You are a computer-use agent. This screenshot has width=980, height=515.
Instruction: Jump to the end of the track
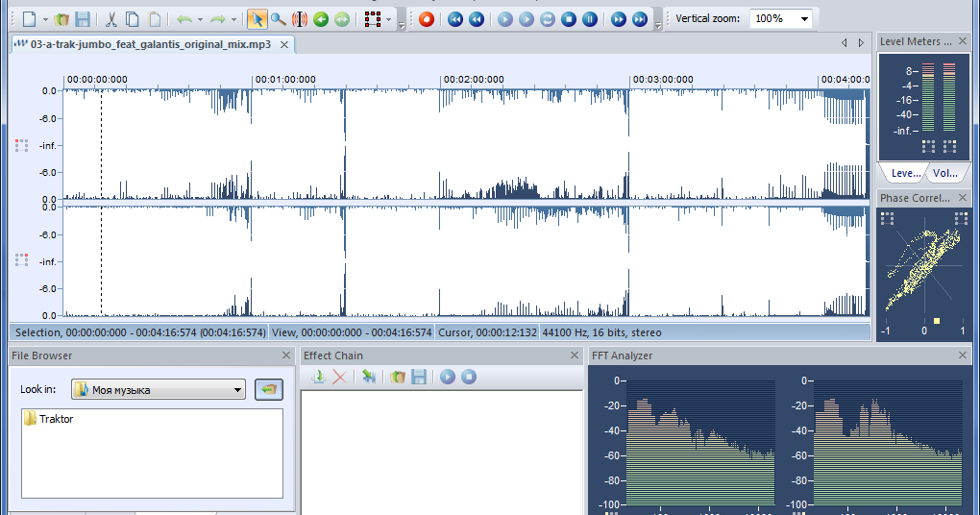[x=639, y=19]
